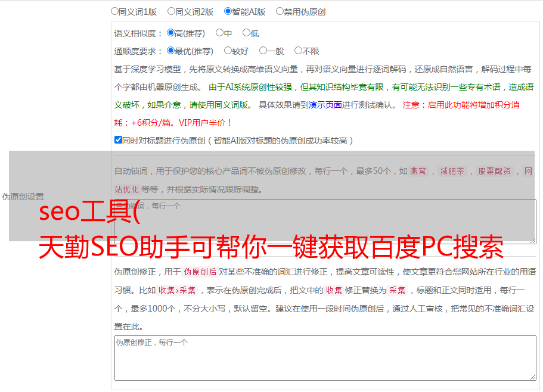Click resize handle of 伪原创修正 textarea
The image size is (543, 392).
coord(533,377)
